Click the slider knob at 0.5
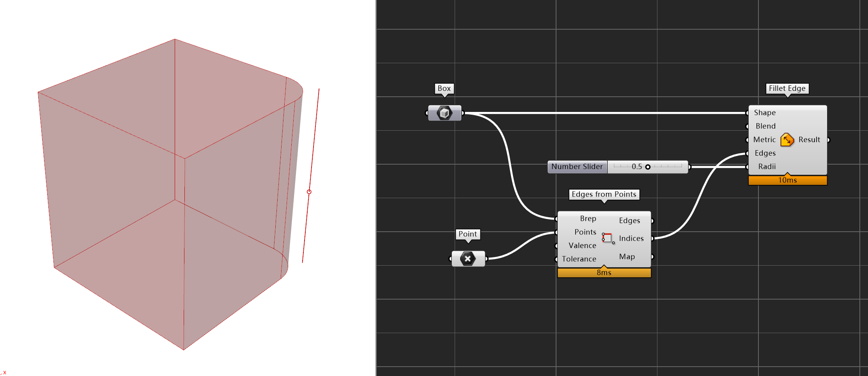Screen dimensions: 868x376 [648, 167]
